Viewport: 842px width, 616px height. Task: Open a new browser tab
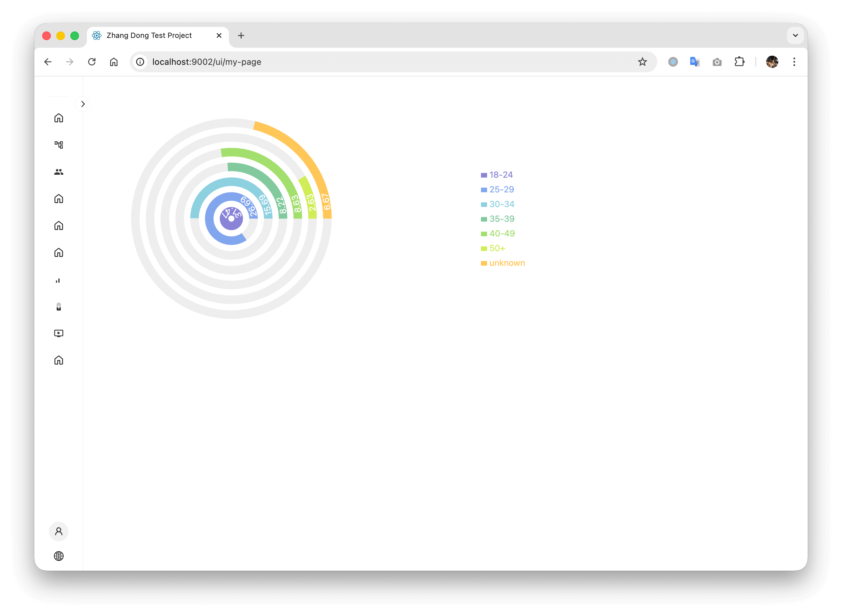click(x=241, y=35)
